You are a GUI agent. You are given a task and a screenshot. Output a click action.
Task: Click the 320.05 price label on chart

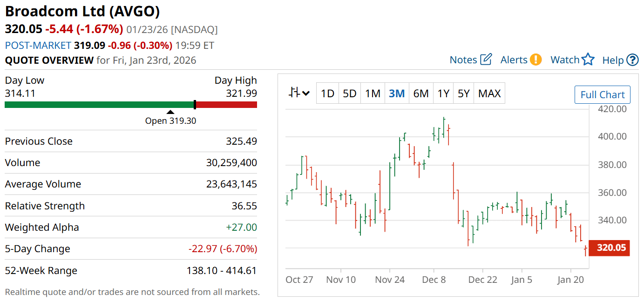tap(611, 247)
